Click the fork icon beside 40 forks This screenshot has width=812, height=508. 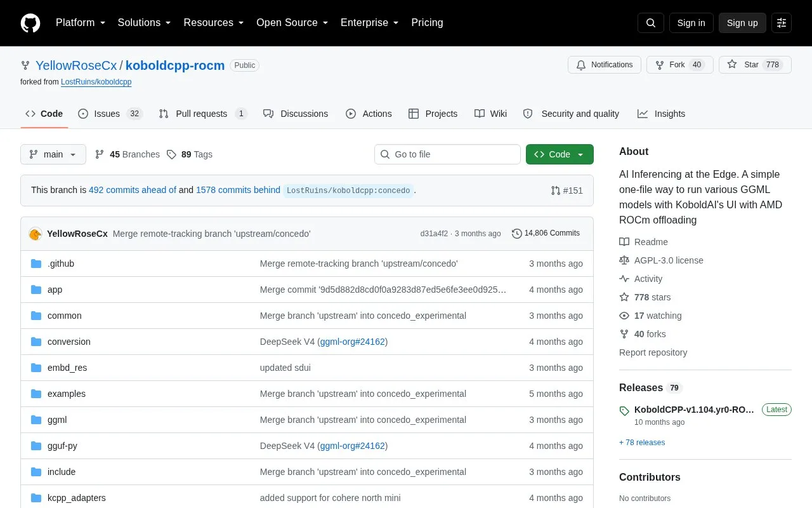click(624, 334)
